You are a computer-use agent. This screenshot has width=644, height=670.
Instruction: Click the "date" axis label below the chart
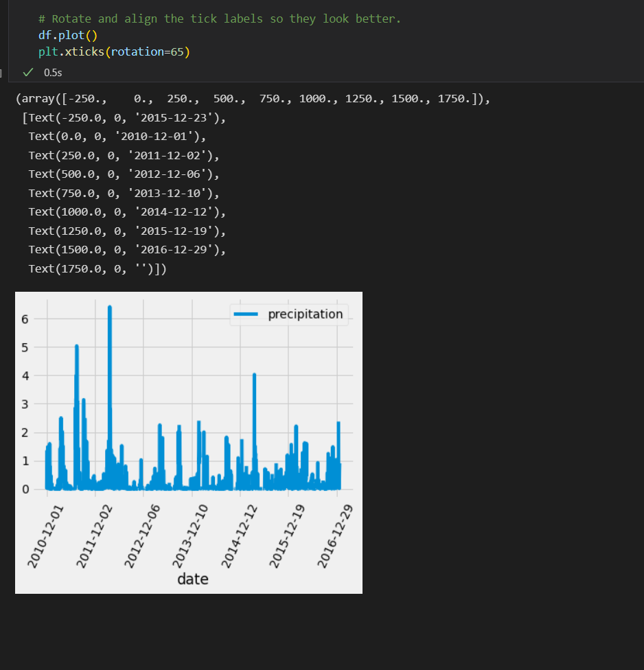[x=192, y=579]
